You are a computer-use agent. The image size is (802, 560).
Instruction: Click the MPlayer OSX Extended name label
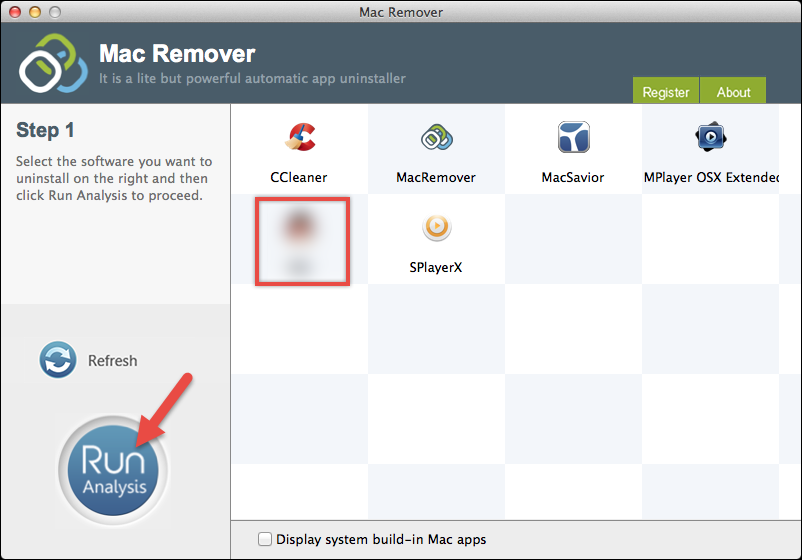click(711, 177)
